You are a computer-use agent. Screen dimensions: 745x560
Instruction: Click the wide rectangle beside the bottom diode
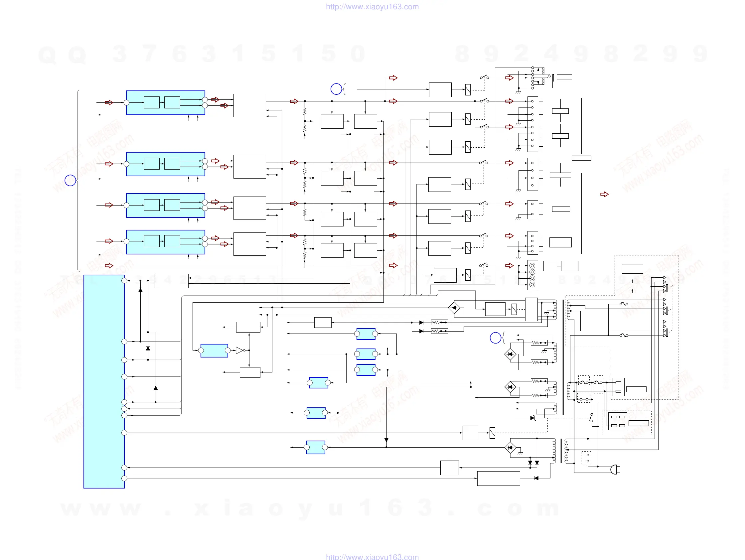tap(499, 479)
